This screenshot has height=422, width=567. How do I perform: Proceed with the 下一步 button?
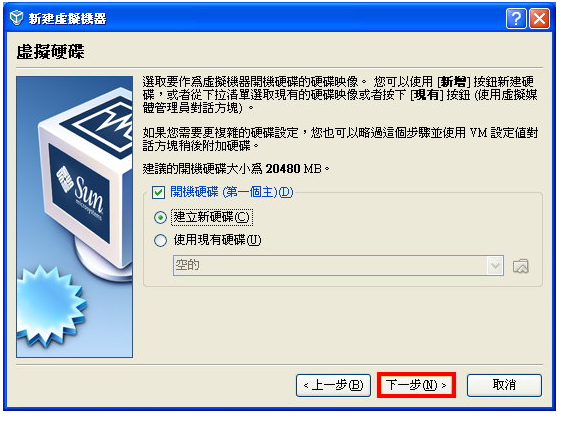tap(416, 385)
